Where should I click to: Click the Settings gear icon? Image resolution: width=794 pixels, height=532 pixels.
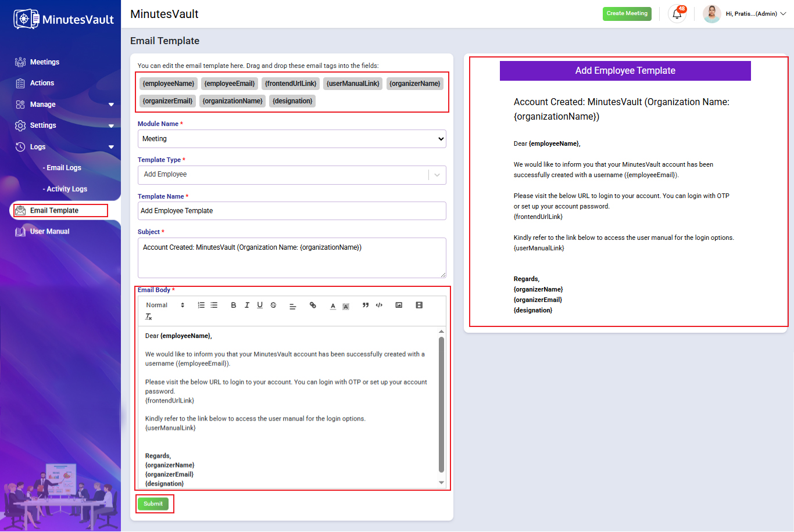tap(20, 125)
